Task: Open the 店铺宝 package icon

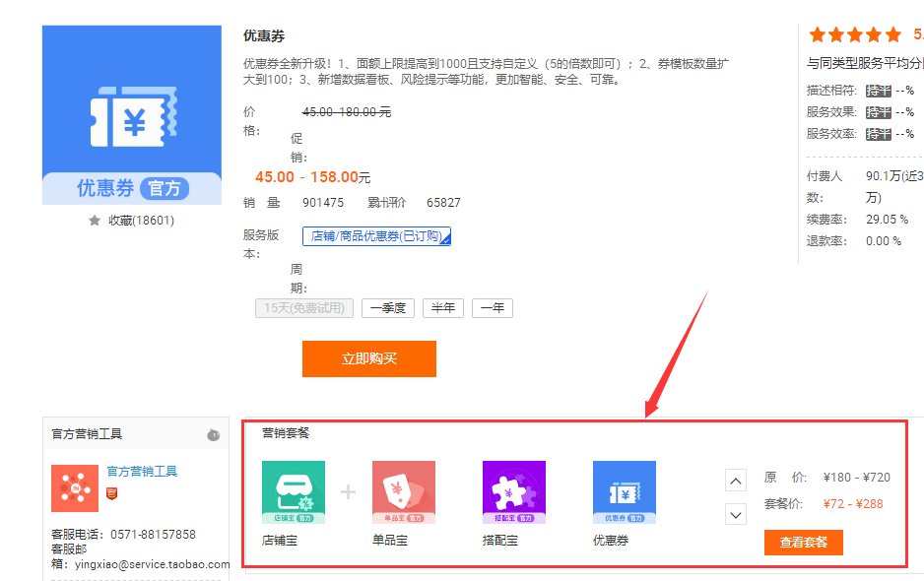Action: click(x=294, y=491)
